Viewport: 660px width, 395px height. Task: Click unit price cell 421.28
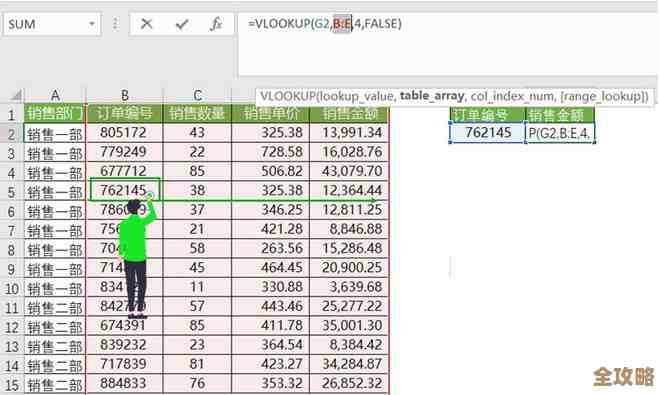tap(271, 230)
